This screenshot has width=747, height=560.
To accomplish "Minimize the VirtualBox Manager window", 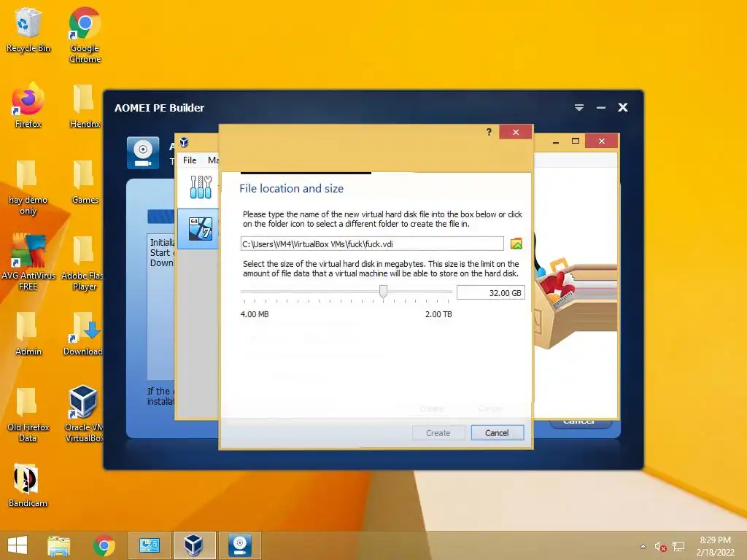I will (x=555, y=141).
